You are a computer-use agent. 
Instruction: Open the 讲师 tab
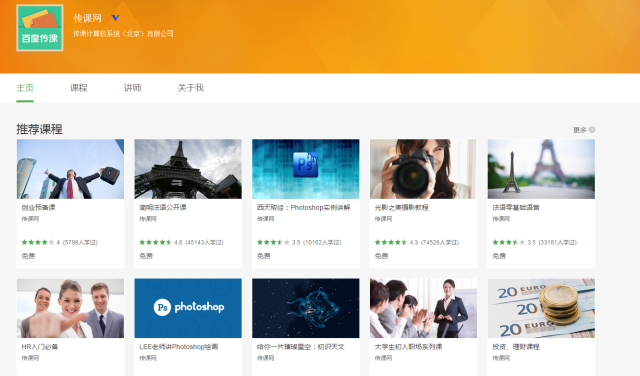pos(133,88)
